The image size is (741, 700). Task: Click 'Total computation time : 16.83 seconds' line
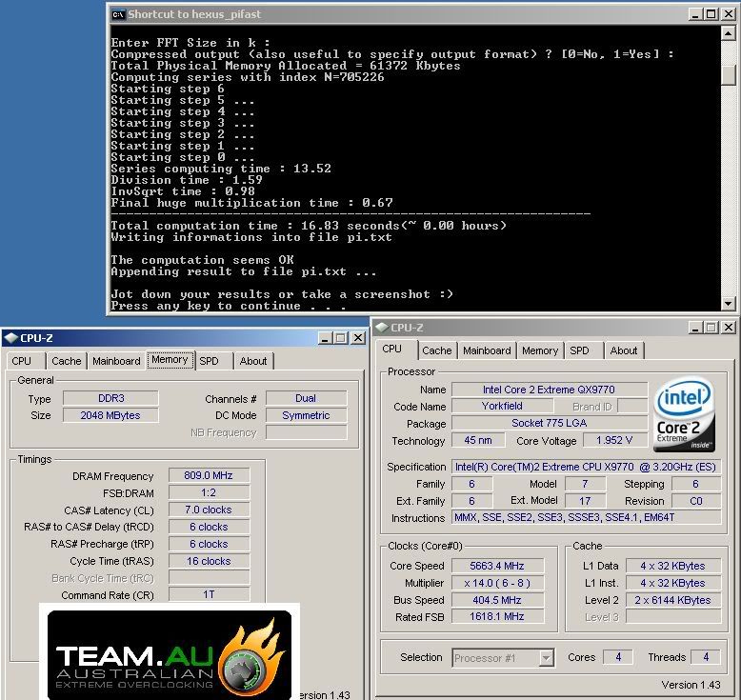[309, 226]
